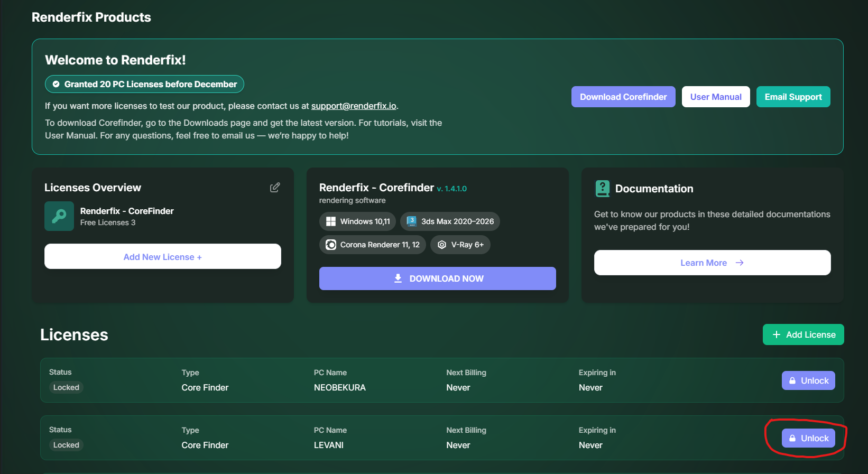This screenshot has height=474, width=868.
Task: Unlock the NEOBEKURA license
Action: point(808,380)
